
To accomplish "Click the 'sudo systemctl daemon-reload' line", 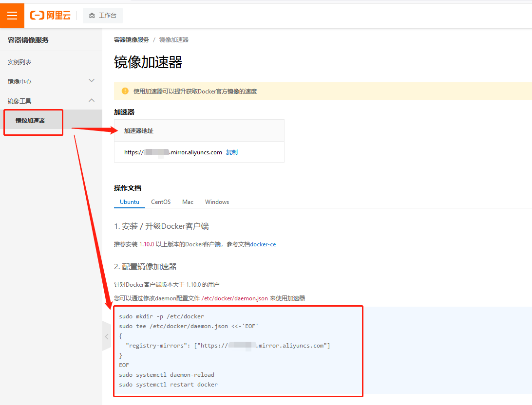I will coord(167,375).
